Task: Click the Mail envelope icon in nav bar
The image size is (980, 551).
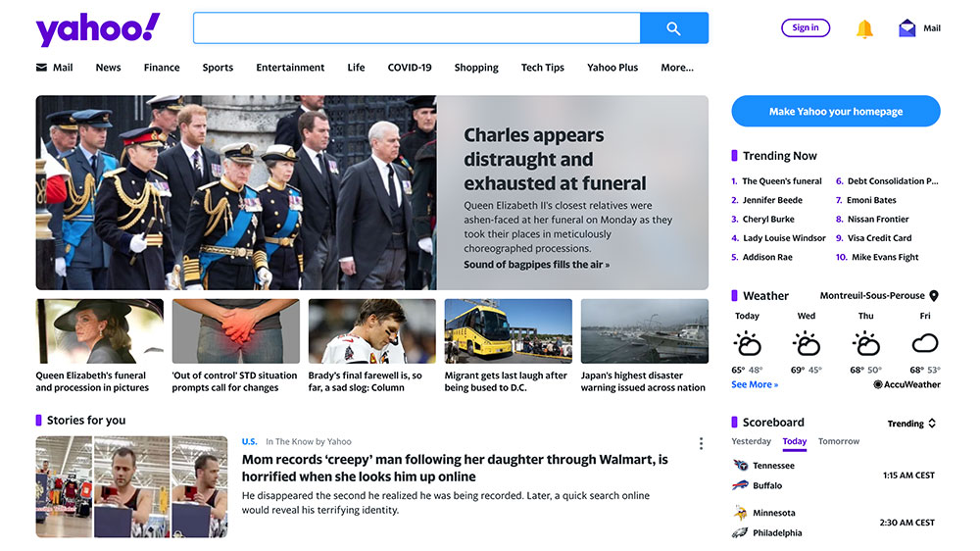Action: 41,67
